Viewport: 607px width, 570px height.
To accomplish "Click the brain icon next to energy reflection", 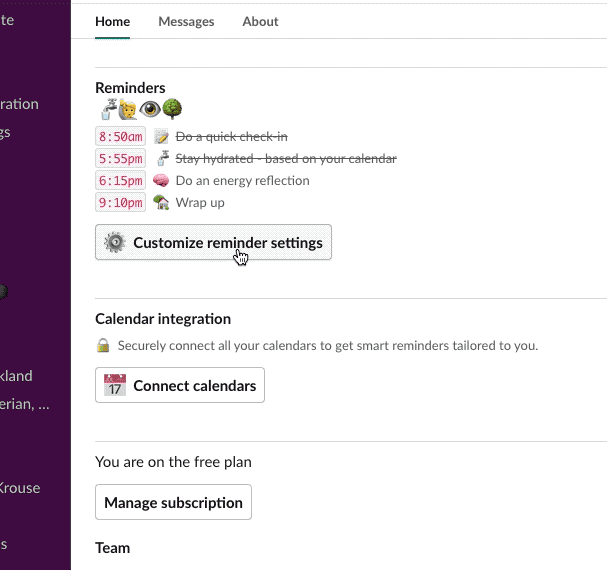I will pyautogui.click(x=161, y=180).
